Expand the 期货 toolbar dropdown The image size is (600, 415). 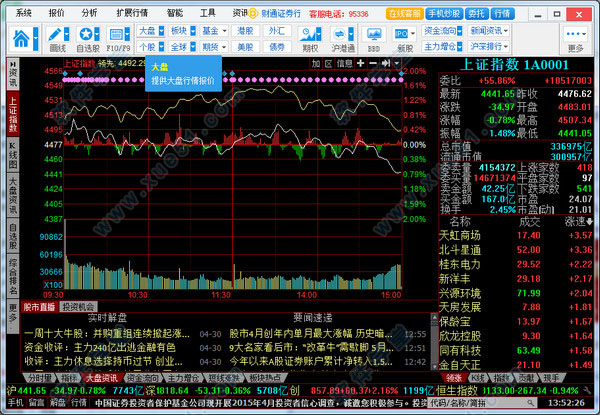tap(224, 47)
